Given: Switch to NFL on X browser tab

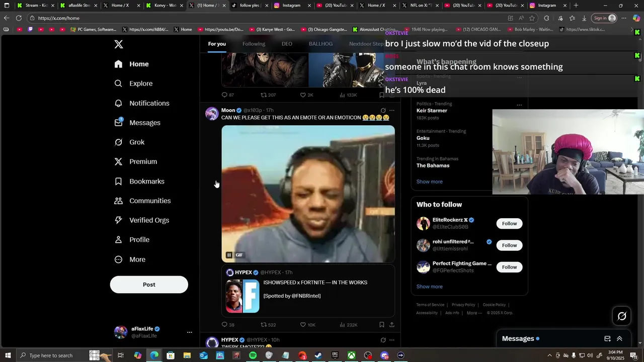Looking at the screenshot, I should click(420, 6).
